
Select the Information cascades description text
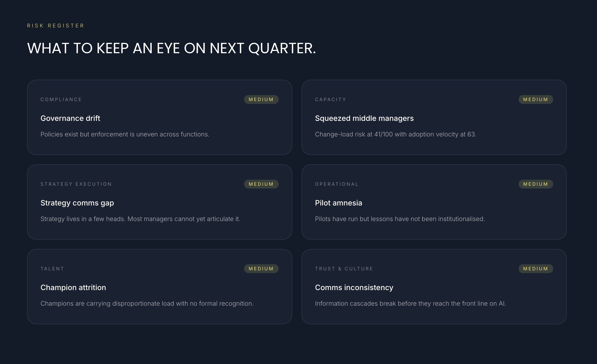(410, 304)
